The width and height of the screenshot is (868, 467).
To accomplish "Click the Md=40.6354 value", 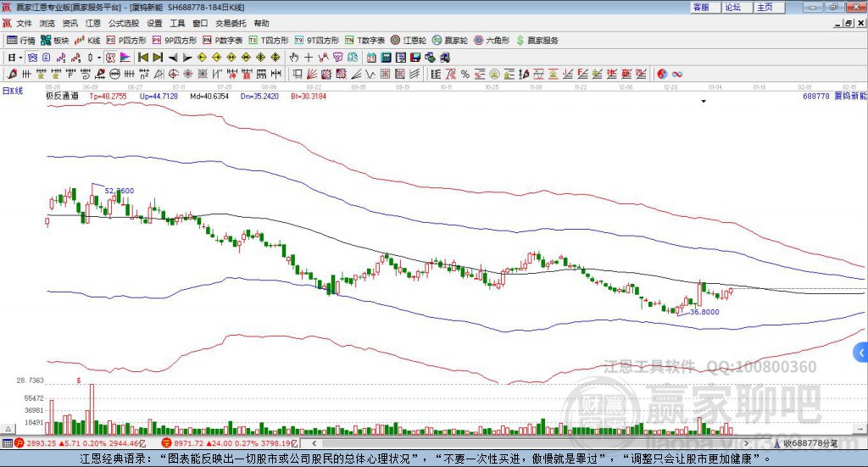I will [x=209, y=97].
